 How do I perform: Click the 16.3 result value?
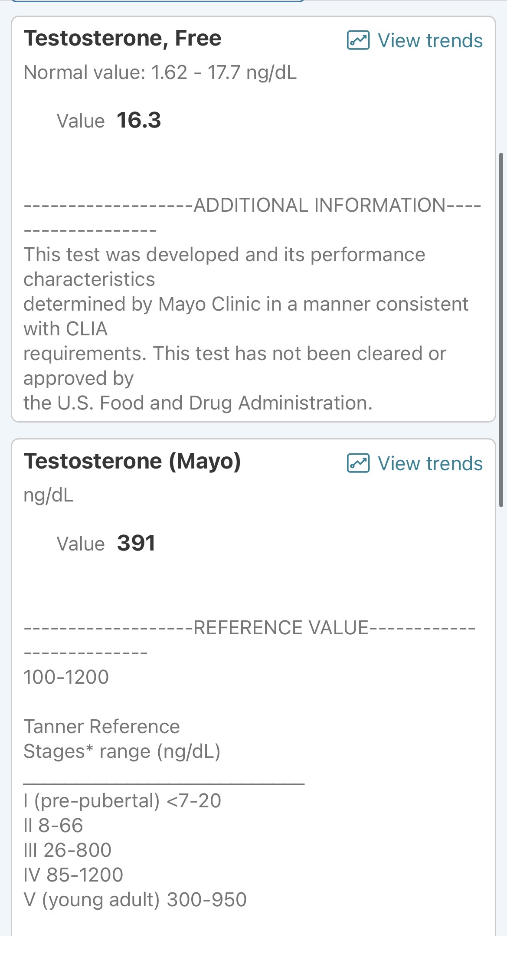[139, 120]
